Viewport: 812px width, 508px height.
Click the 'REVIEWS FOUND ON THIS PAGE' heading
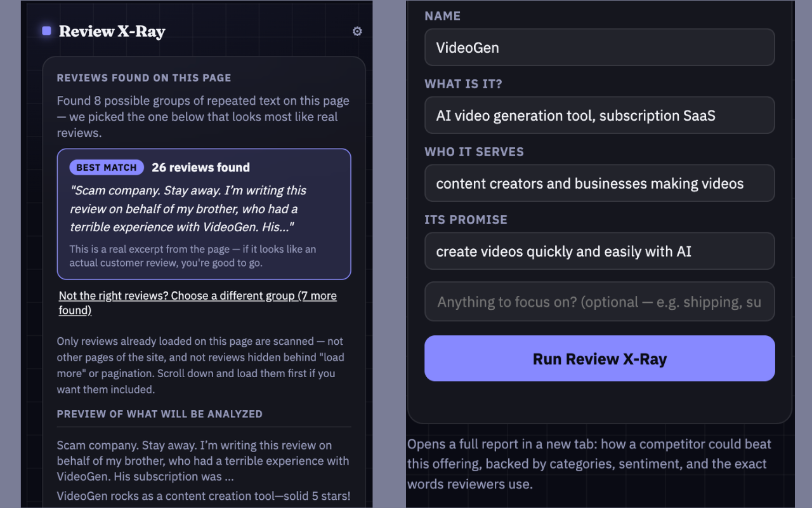coord(144,78)
